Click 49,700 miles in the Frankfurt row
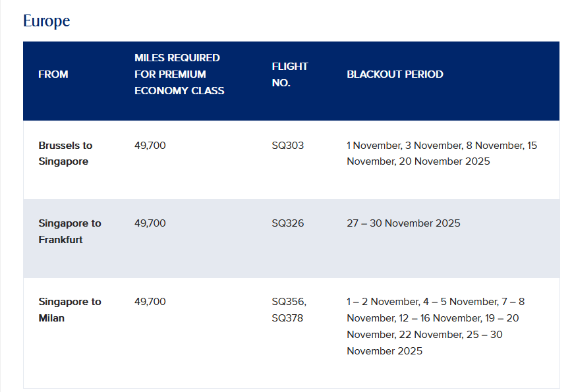 150,223
